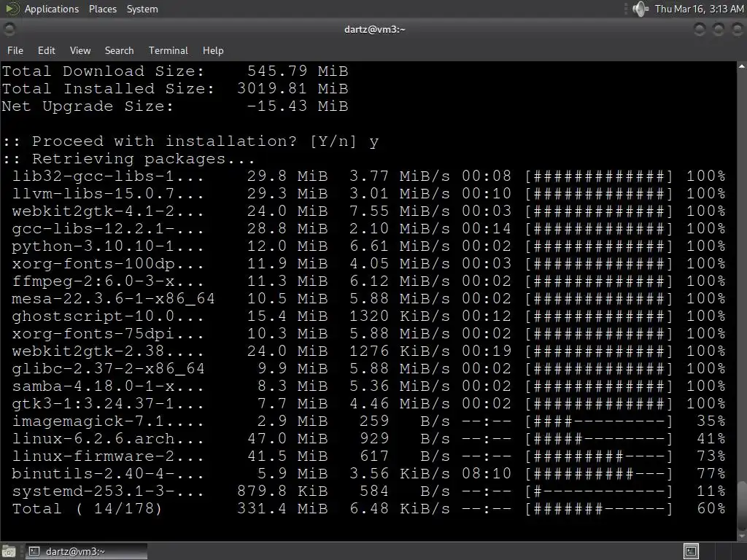Click the systemd-253.1-3-... package name
Screen dimensions: 747x560
click(x=108, y=491)
